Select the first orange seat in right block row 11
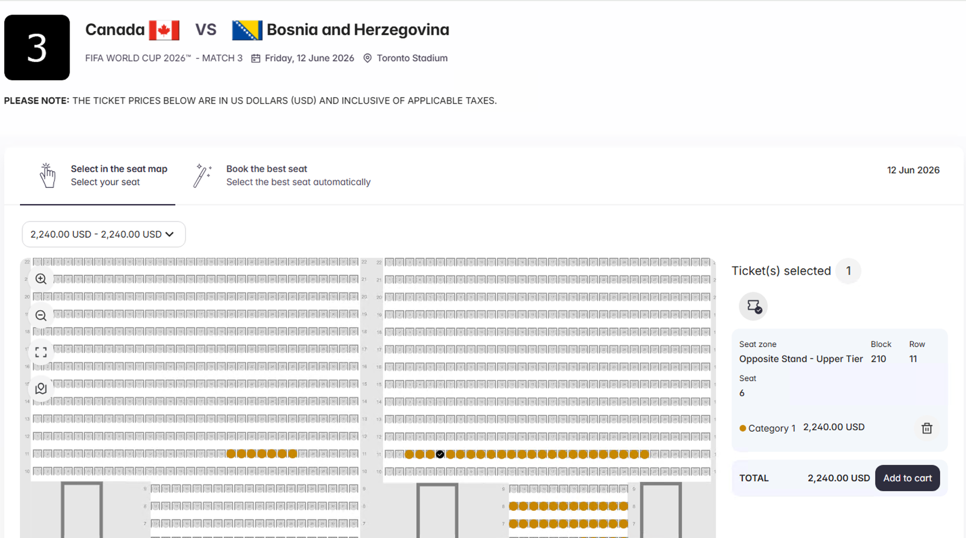 409,454
